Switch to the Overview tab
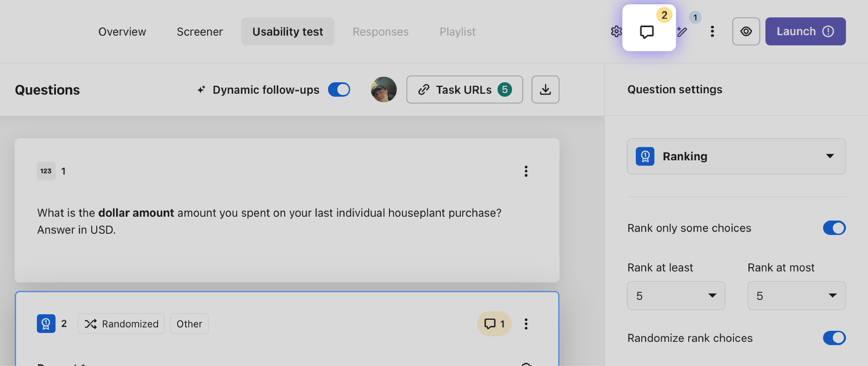 click(x=122, y=32)
